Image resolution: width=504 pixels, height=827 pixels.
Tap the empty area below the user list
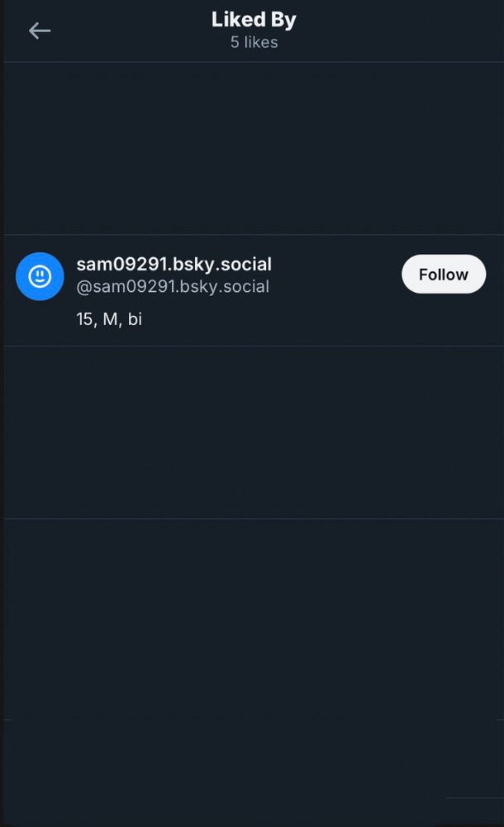[252, 579]
